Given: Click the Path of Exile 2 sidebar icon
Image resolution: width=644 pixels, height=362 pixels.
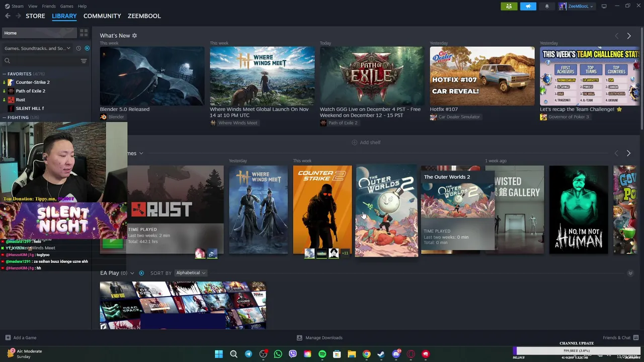Looking at the screenshot, I should (x=11, y=91).
